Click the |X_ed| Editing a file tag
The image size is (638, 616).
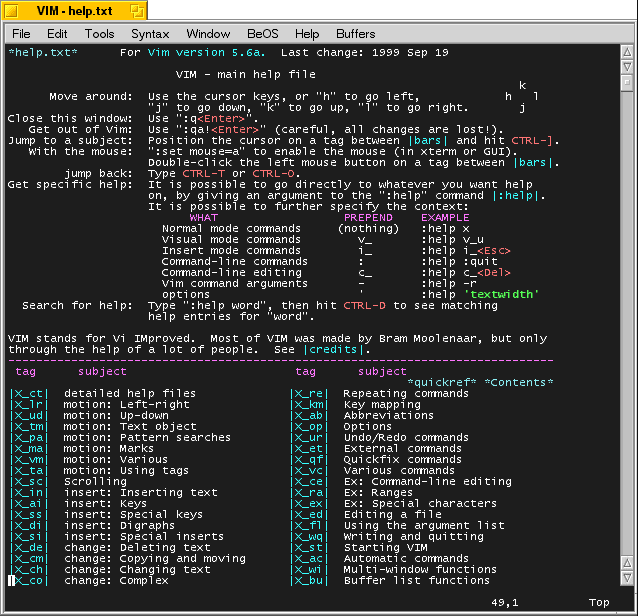coord(309,514)
